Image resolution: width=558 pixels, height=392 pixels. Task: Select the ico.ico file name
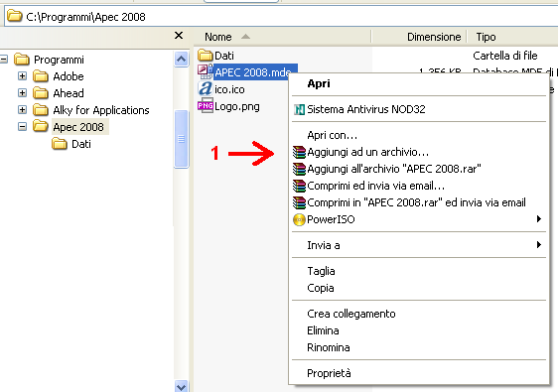[229, 89]
